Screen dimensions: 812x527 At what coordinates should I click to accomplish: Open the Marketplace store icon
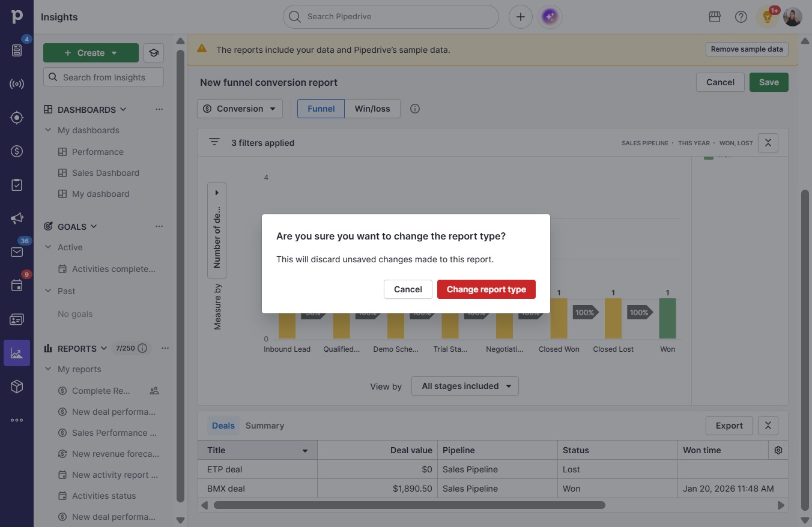[x=715, y=17]
